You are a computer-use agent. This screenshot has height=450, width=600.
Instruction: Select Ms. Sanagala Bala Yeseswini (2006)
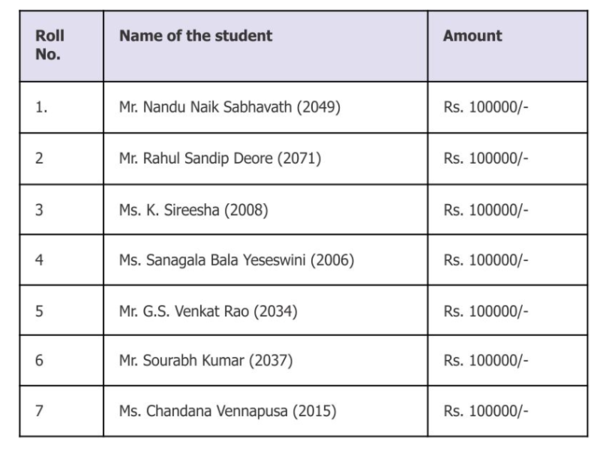[x=236, y=261]
